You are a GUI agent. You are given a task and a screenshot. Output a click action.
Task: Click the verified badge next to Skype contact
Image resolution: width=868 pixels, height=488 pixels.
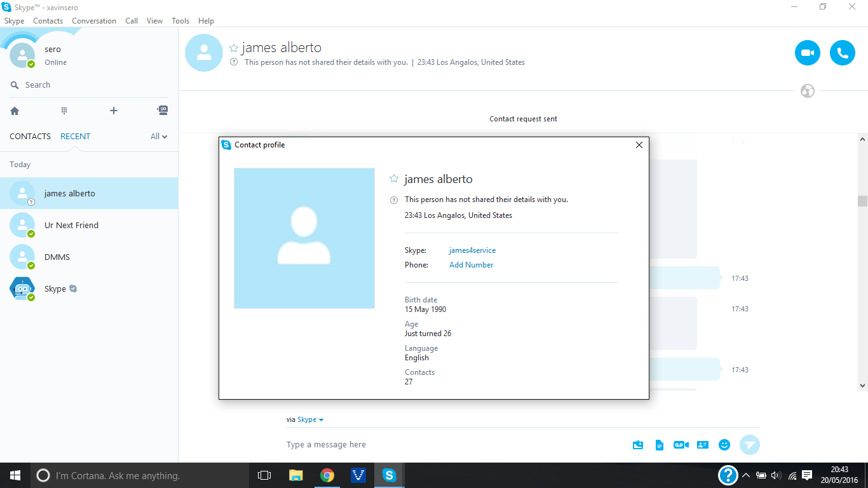[x=73, y=288]
